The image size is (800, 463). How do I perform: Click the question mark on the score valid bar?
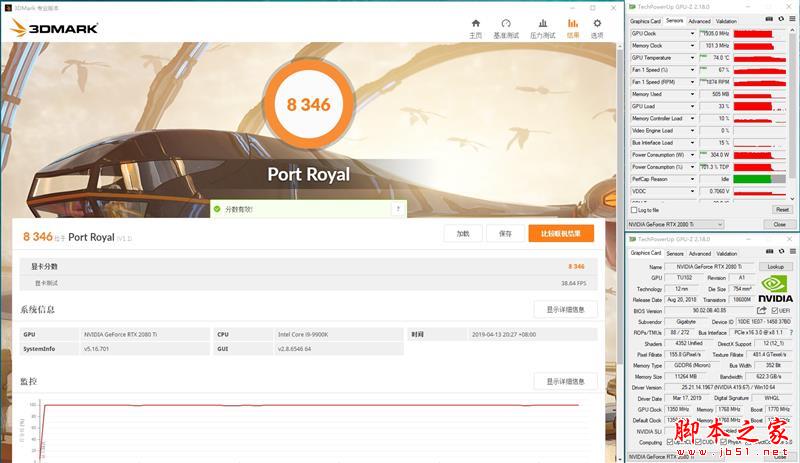click(398, 209)
